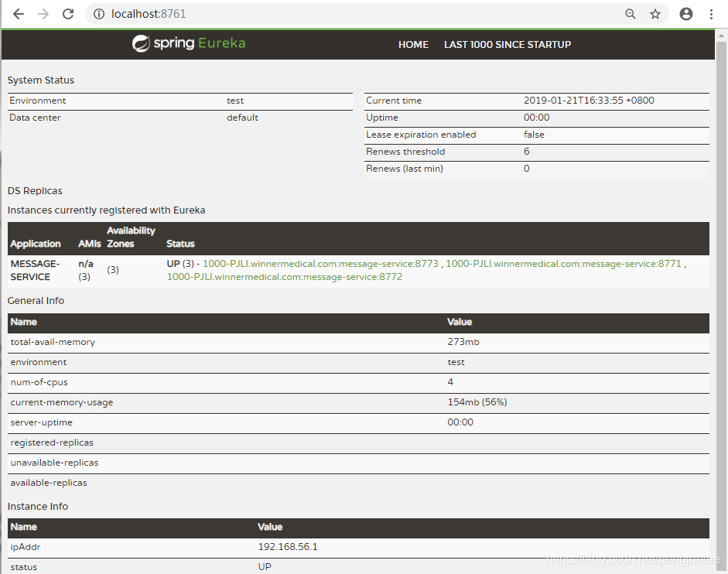Viewport: 728px width, 574px height.
Task: Click the DS Replicas heading
Action: tap(35, 191)
